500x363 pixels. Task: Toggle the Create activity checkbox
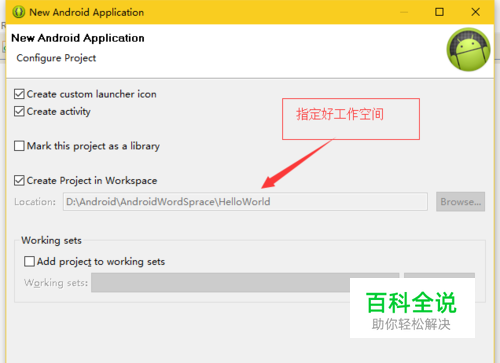19,111
